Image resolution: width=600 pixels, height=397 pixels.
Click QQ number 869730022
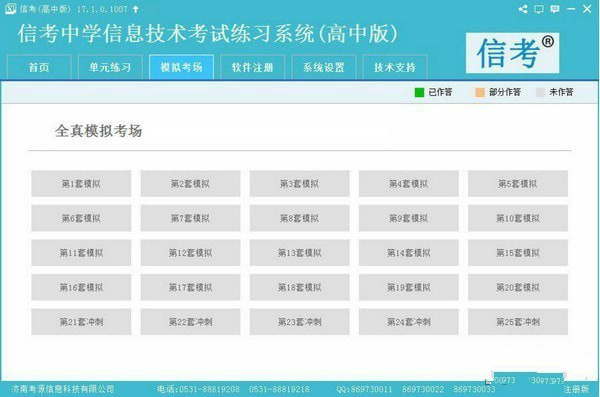423,389
